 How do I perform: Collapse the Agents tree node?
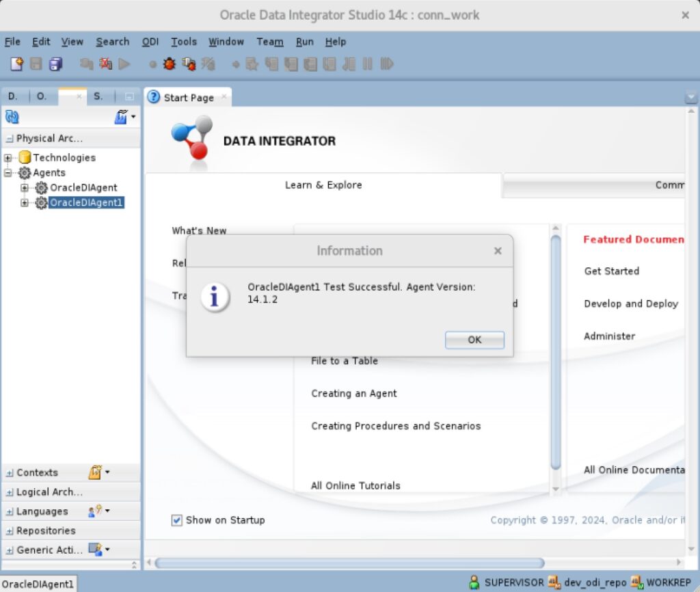point(8,172)
